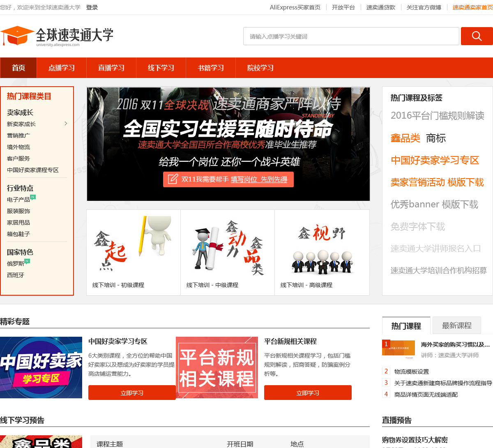Screen dimensions: 493x448
Task: Open the 速卖通贷款 top link
Action: coord(381,7)
